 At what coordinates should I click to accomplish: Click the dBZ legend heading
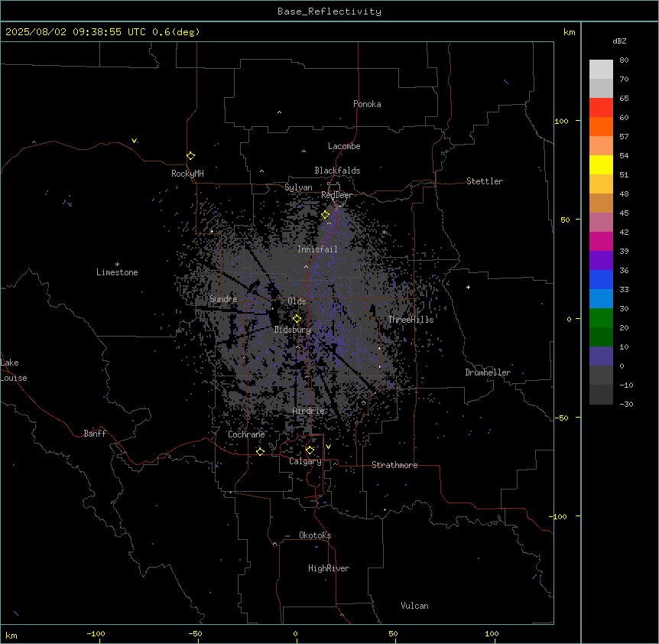click(x=619, y=41)
